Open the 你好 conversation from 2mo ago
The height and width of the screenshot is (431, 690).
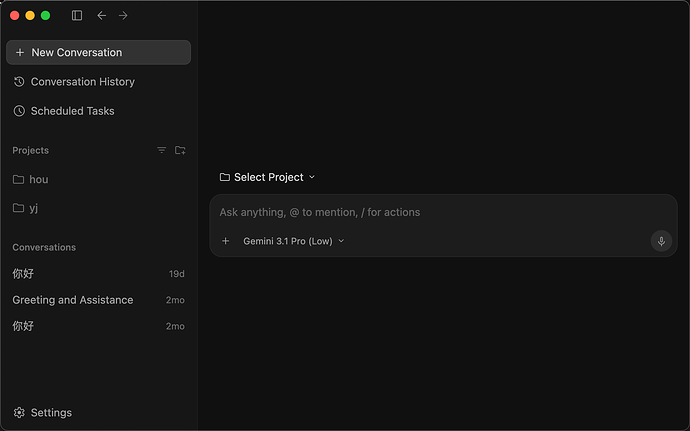coord(99,326)
